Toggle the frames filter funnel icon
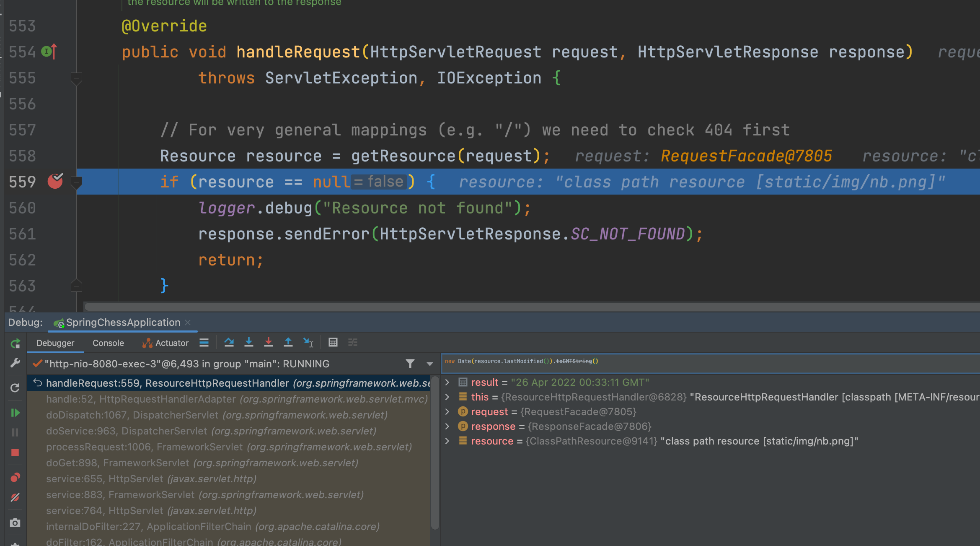 click(x=410, y=364)
